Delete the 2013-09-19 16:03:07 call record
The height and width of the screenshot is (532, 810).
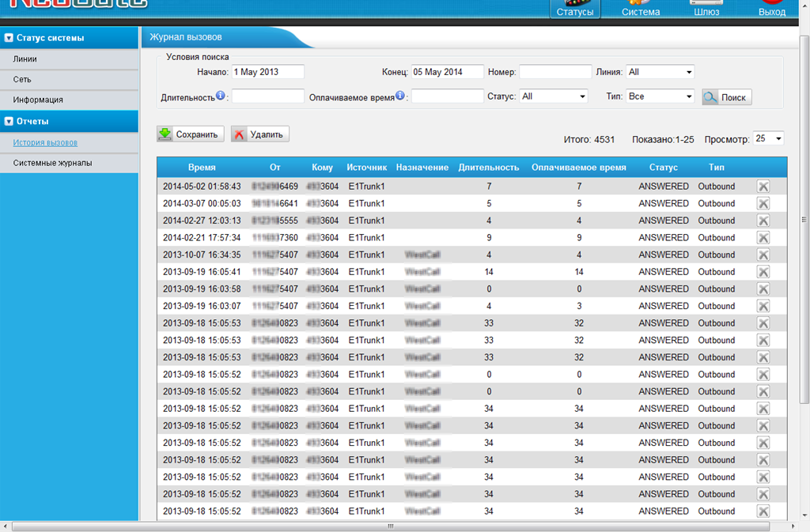(x=763, y=305)
